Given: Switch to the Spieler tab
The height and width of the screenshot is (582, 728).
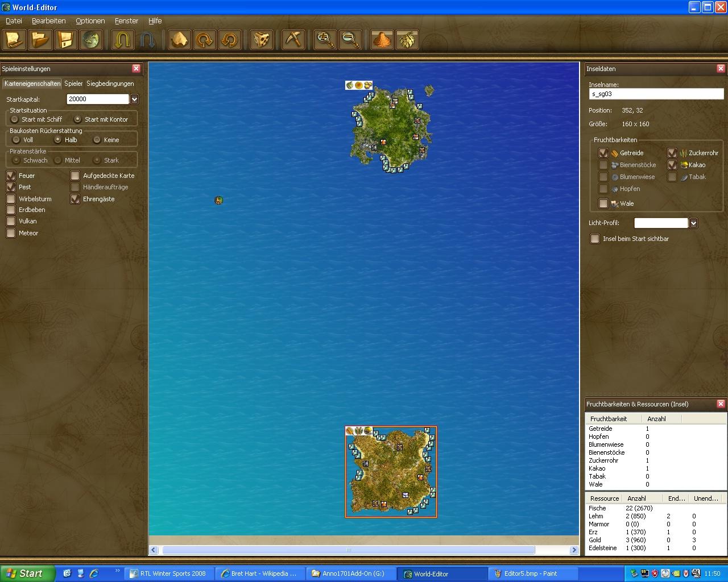Looking at the screenshot, I should tap(73, 84).
